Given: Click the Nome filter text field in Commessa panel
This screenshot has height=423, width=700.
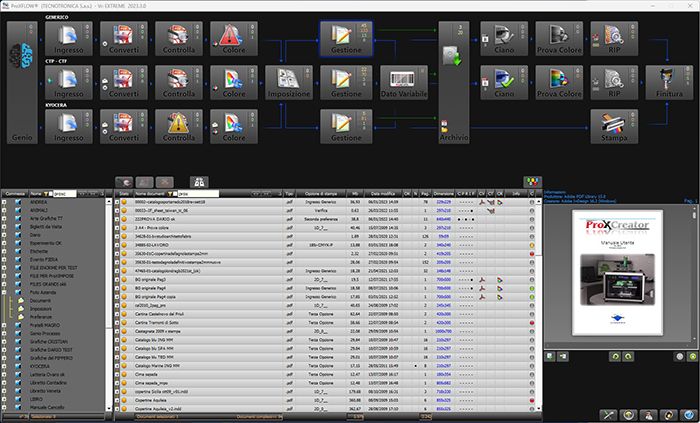Looking at the screenshot, I should click(65, 194).
